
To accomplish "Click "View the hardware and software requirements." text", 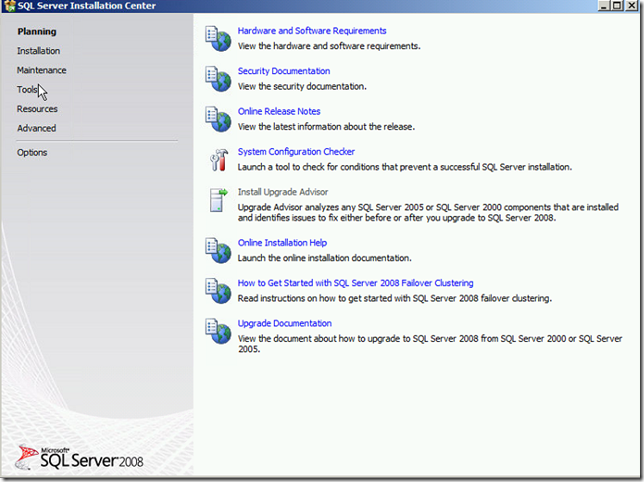I will tap(329, 46).
